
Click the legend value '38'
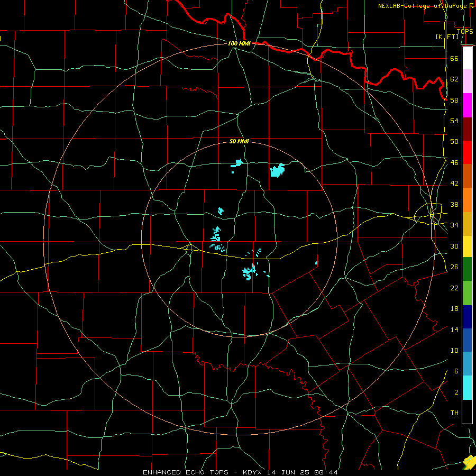[x=454, y=204]
